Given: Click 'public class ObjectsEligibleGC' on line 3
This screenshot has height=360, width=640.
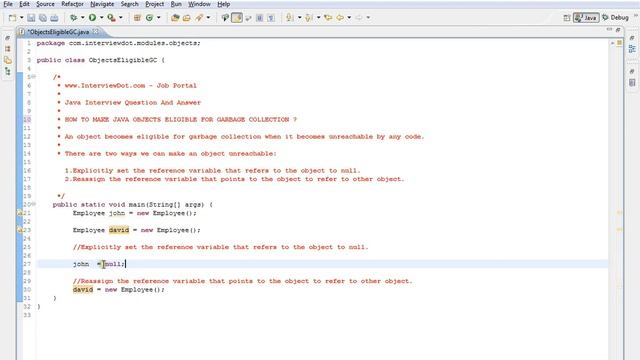Looking at the screenshot, I should pos(97,60).
